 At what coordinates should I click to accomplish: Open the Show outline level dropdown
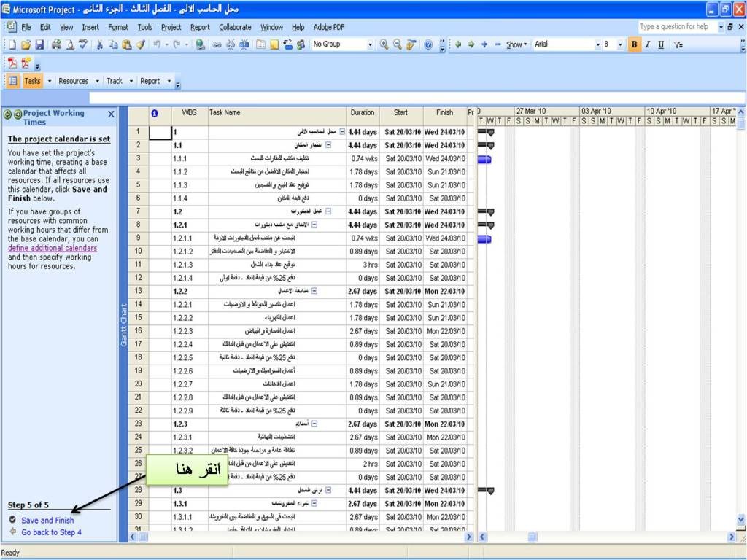point(516,44)
